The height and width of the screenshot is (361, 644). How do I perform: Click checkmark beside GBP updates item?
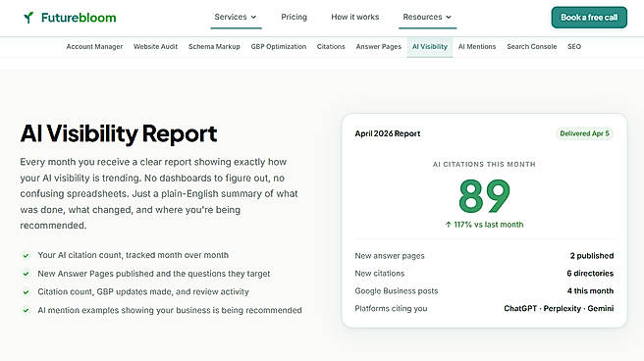coord(26,292)
